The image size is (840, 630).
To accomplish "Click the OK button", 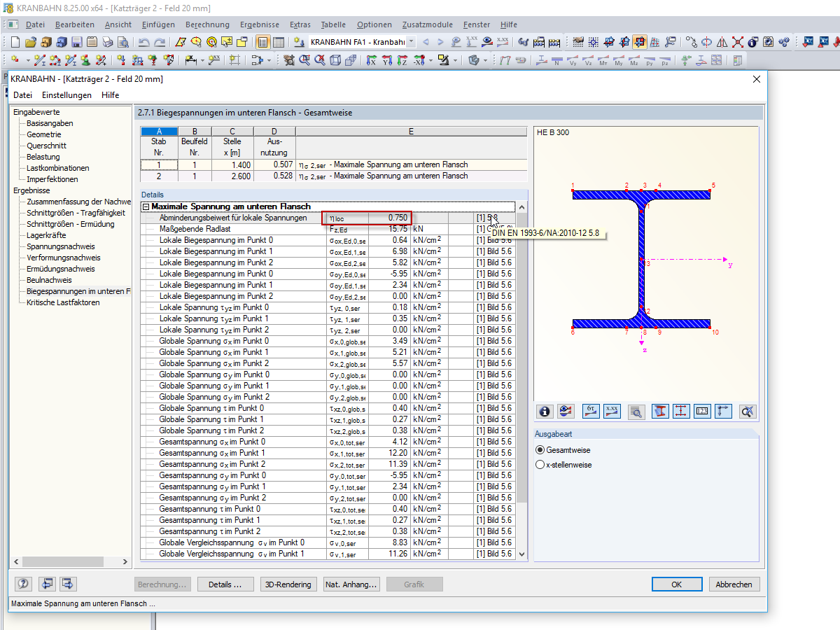I will pos(676,584).
